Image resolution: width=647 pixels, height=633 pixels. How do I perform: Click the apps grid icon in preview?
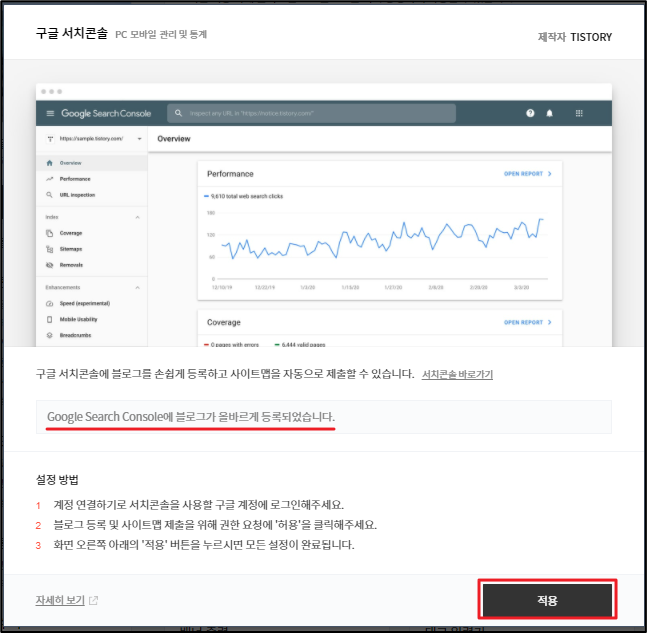pos(579,113)
